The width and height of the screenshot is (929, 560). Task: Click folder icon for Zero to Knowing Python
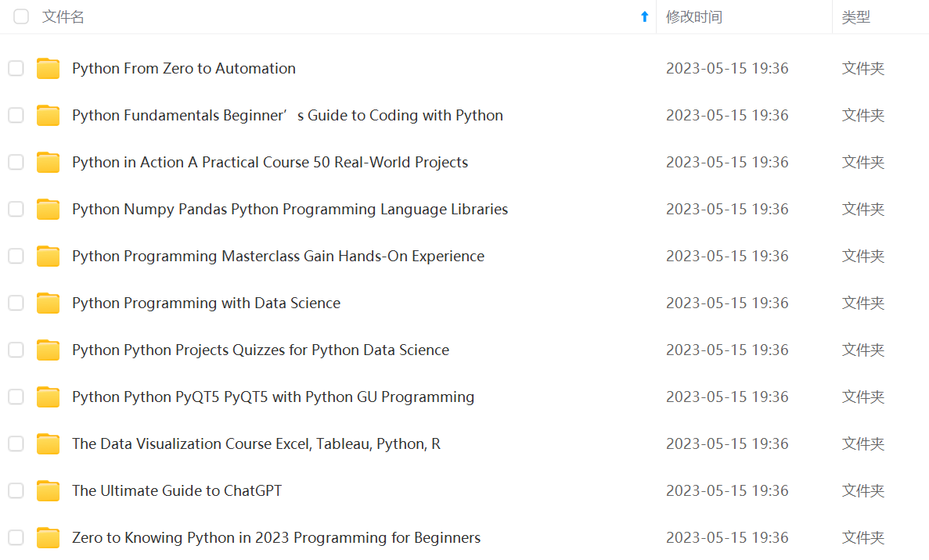click(49, 538)
